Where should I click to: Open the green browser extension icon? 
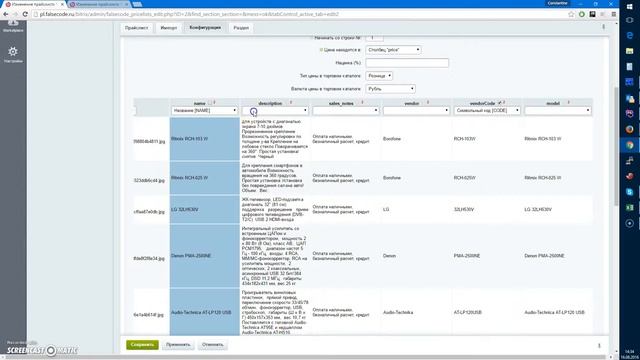582,14
